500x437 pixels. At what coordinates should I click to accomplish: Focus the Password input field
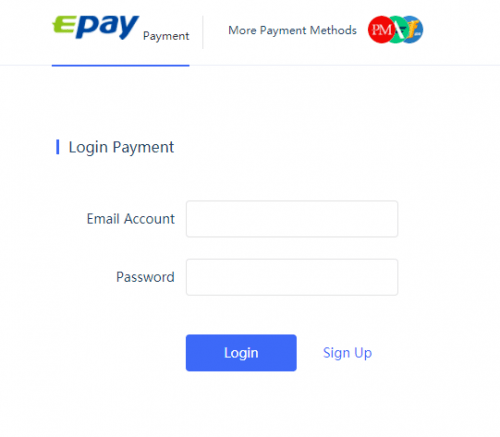(292, 277)
